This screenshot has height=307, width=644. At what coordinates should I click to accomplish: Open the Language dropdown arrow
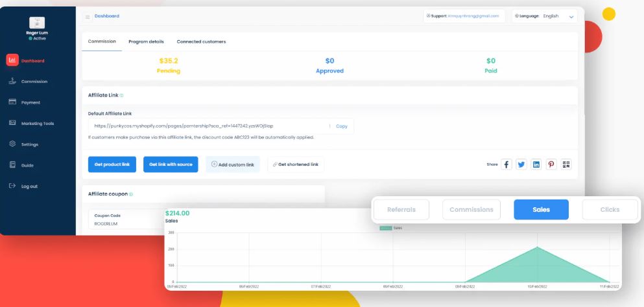point(571,17)
